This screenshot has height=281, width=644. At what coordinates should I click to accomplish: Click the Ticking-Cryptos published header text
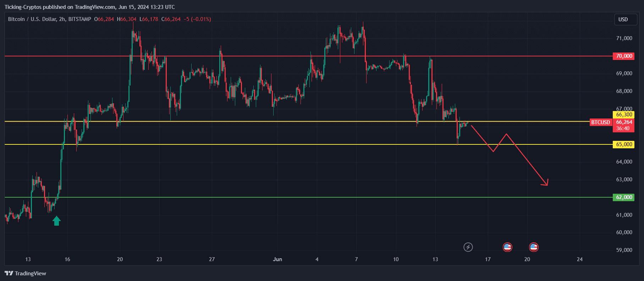(89, 7)
